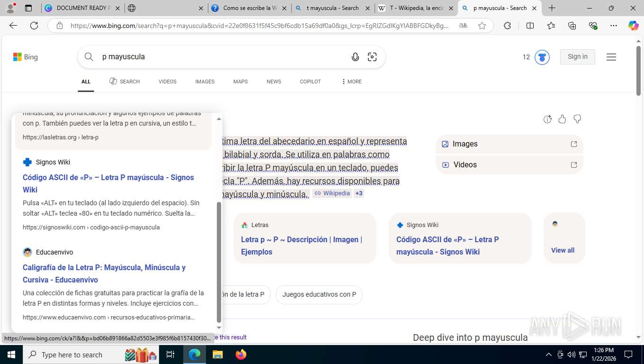Open the Caligrafía de la Letra P link

104,273
